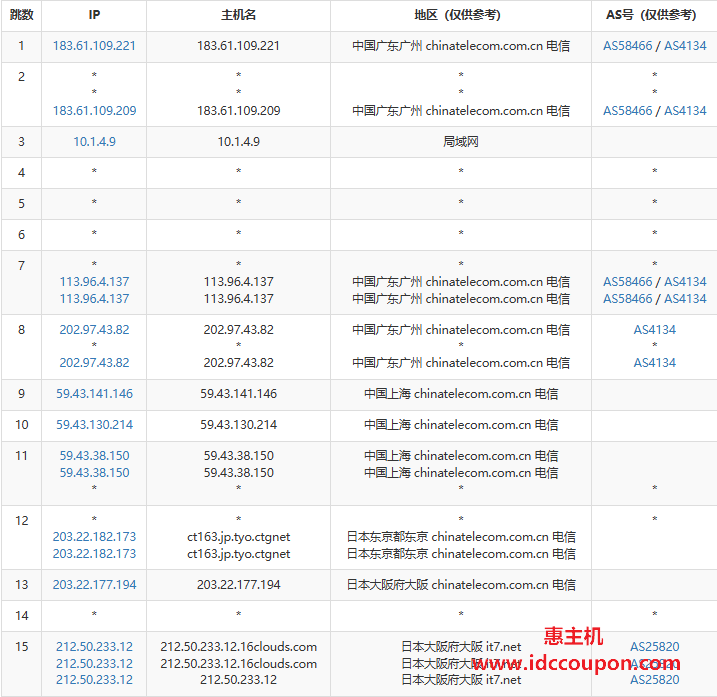Click the 跳数 column header
Screen dimensions: 717x697
point(21,15)
